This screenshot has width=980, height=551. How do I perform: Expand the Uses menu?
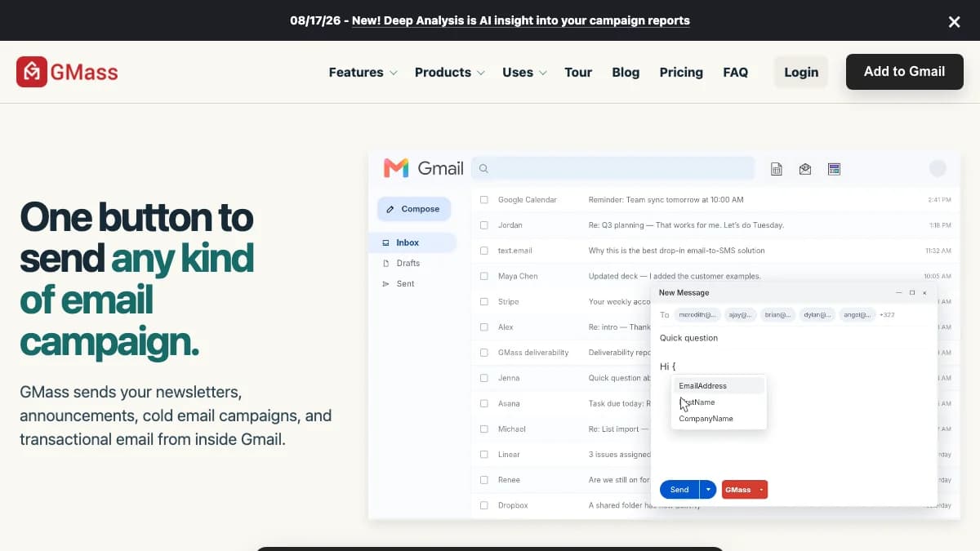pyautogui.click(x=524, y=72)
